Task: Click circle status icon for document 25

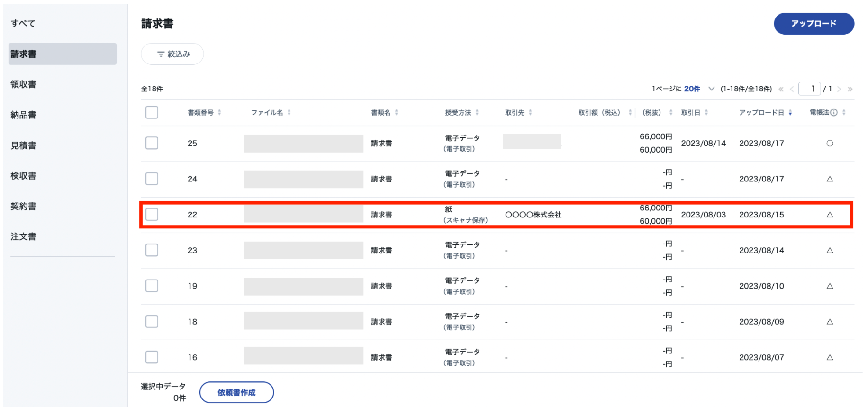Action: click(830, 143)
